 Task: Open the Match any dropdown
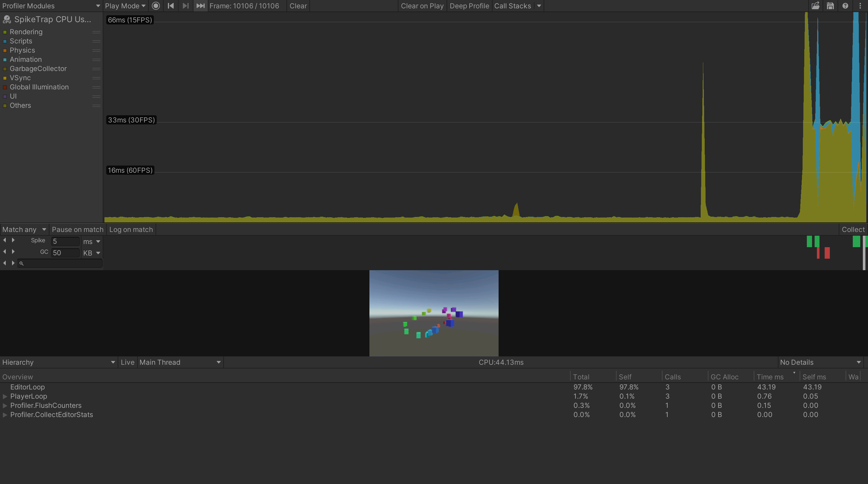[24, 229]
